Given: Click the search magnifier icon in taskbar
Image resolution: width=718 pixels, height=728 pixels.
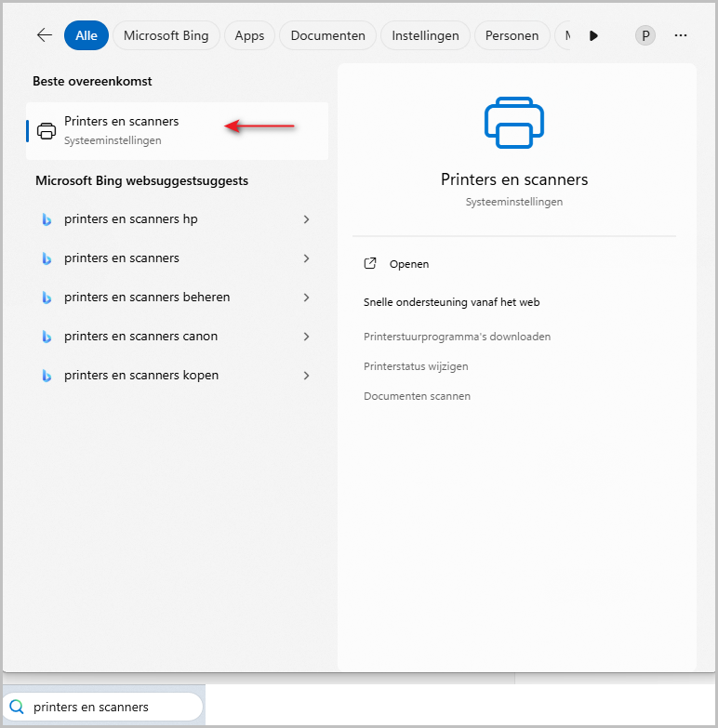Looking at the screenshot, I should pos(18,707).
